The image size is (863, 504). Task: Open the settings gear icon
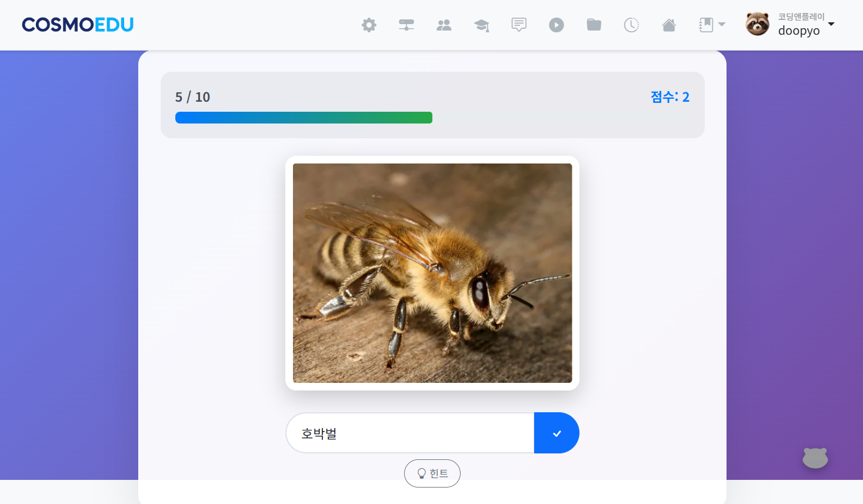tap(369, 25)
